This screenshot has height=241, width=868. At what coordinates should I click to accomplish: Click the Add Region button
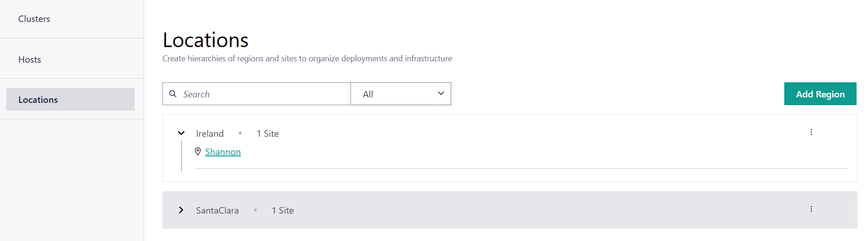(820, 94)
